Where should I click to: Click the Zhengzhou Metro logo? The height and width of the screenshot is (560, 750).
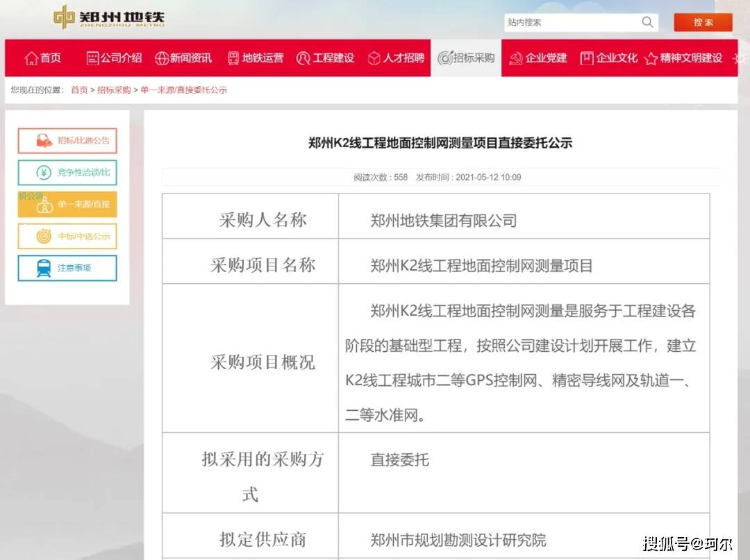[109, 17]
